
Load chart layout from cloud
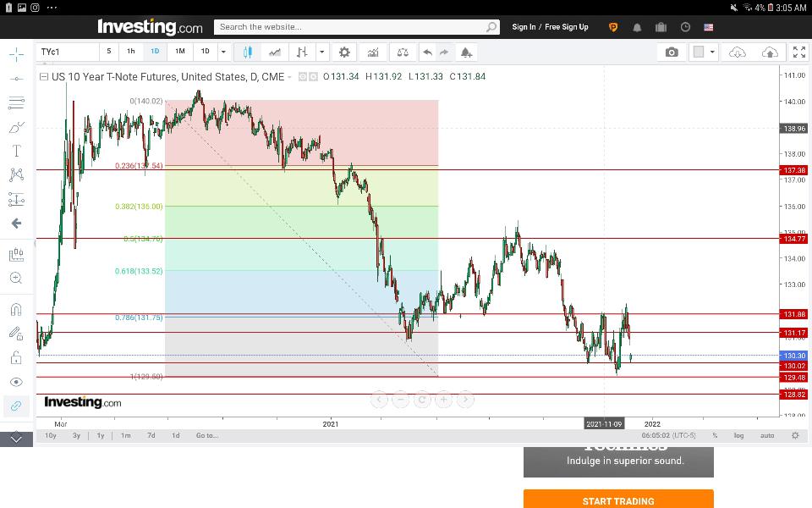pos(738,52)
